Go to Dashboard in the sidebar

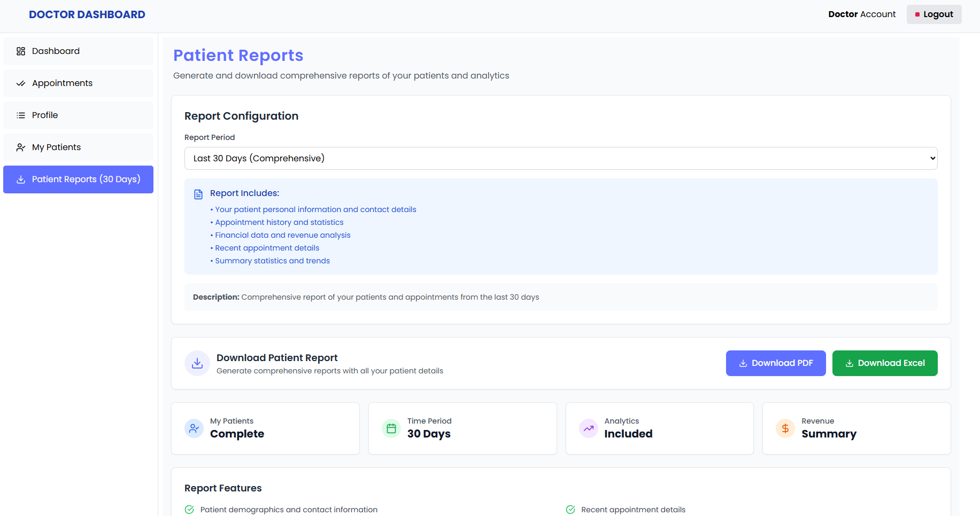click(78, 51)
